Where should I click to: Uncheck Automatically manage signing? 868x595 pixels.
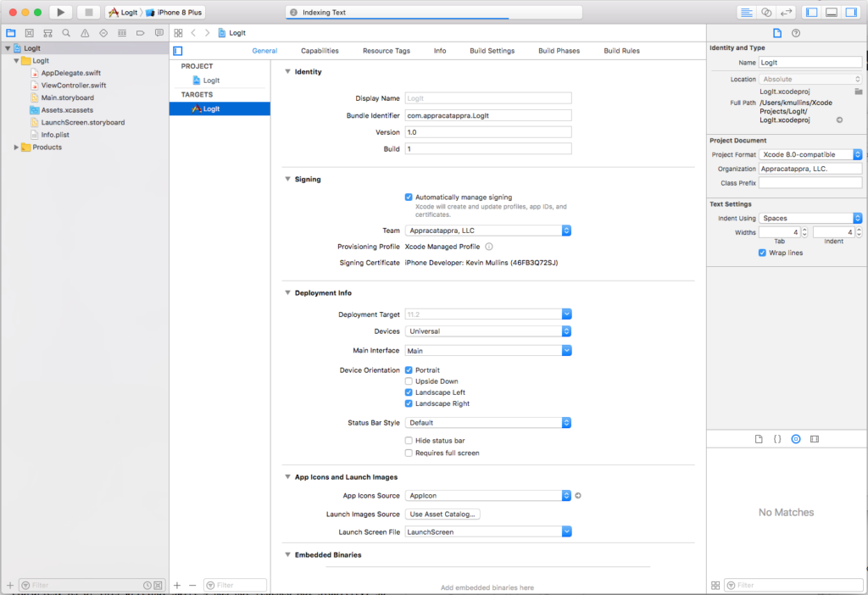coord(409,197)
